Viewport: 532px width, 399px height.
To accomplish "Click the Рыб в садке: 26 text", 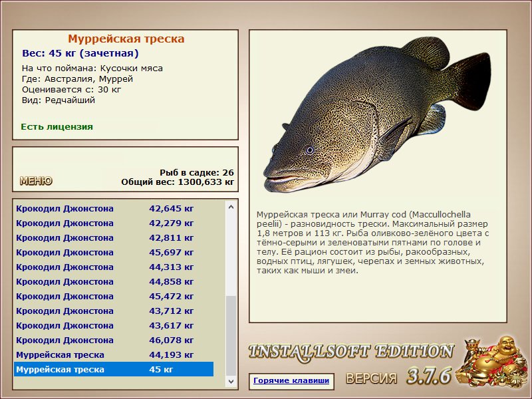I will (196, 172).
